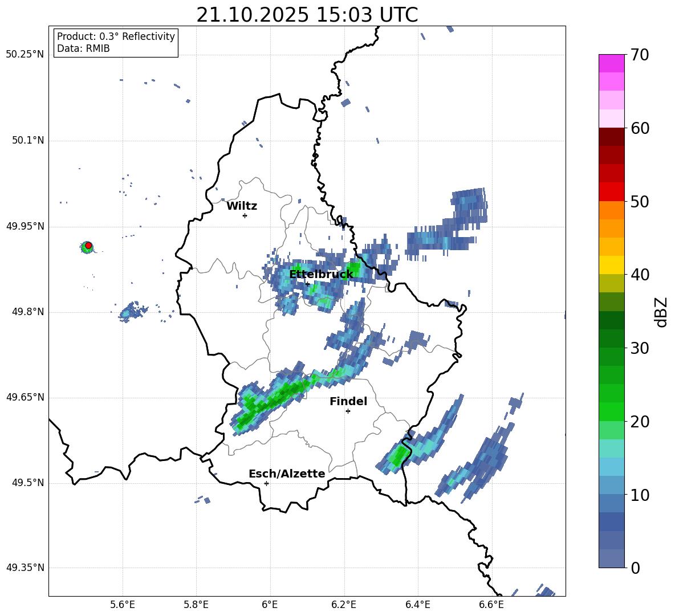Click the cross marker below Findel

click(x=348, y=411)
